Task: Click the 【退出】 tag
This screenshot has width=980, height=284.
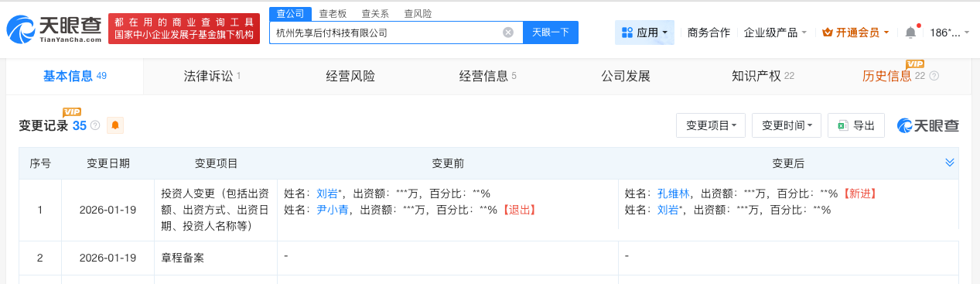Action: click(519, 210)
